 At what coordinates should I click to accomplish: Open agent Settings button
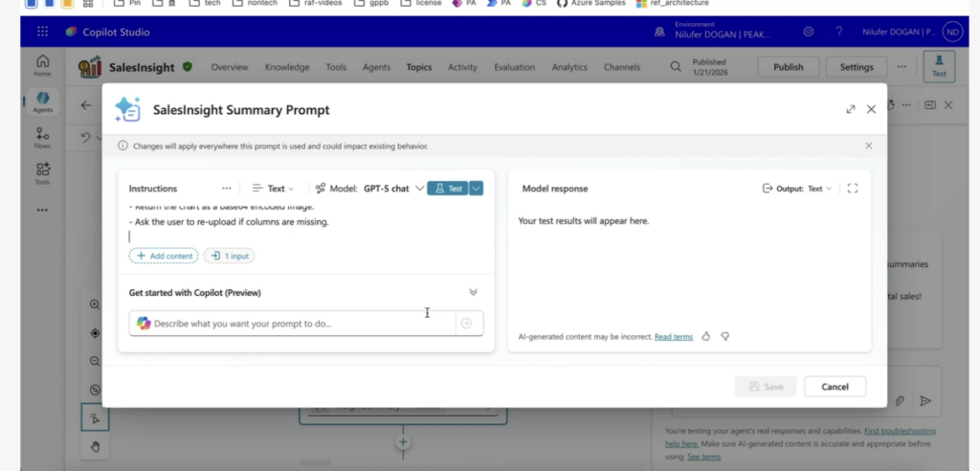coord(857,67)
